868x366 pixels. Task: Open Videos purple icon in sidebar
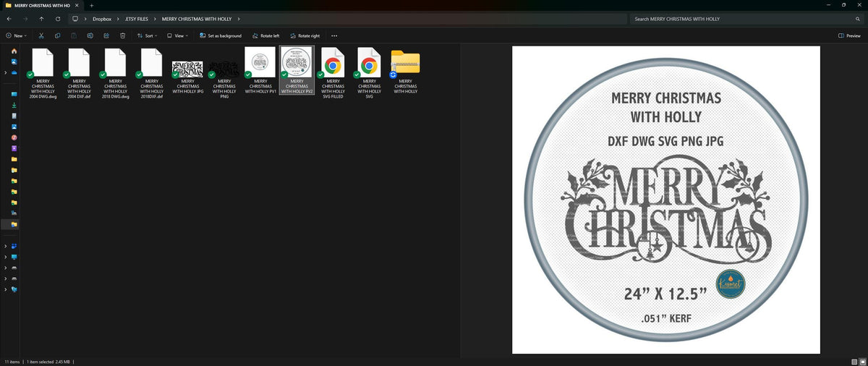[14, 148]
